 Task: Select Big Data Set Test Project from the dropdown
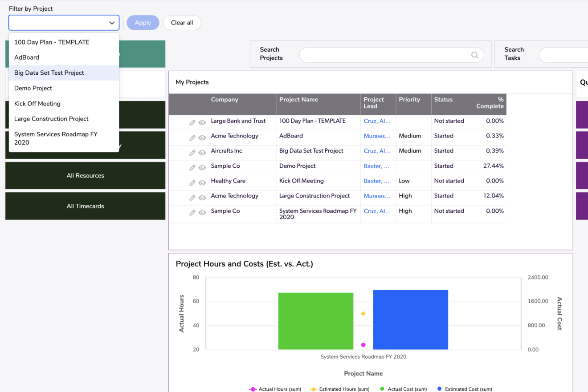(x=49, y=73)
